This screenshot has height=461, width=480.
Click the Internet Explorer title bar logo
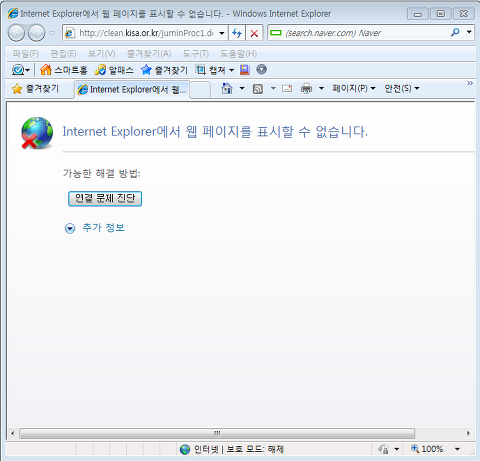tap(13, 13)
